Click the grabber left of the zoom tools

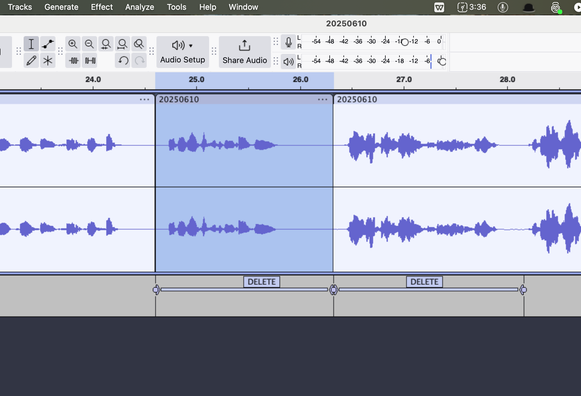[60, 51]
